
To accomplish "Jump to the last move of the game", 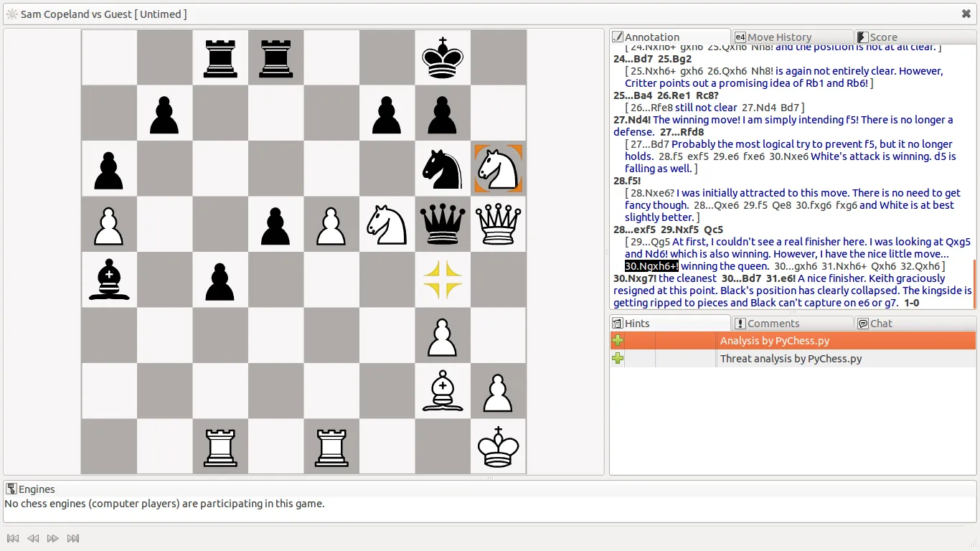I will pyautogui.click(x=73, y=538).
